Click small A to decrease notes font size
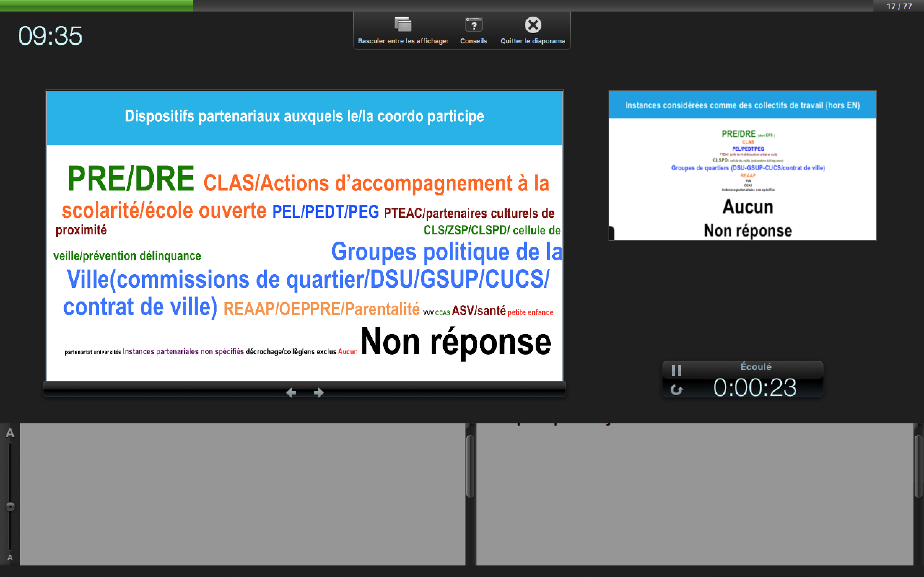 [x=10, y=558]
